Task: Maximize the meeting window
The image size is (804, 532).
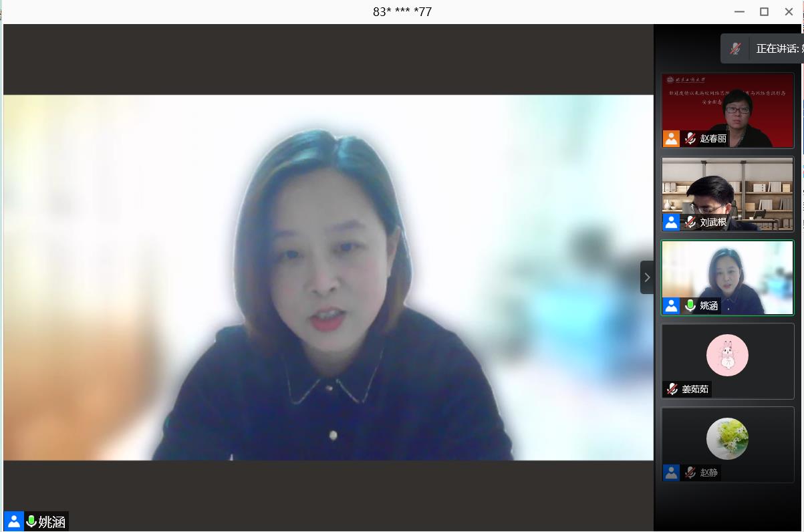Action: tap(764, 11)
